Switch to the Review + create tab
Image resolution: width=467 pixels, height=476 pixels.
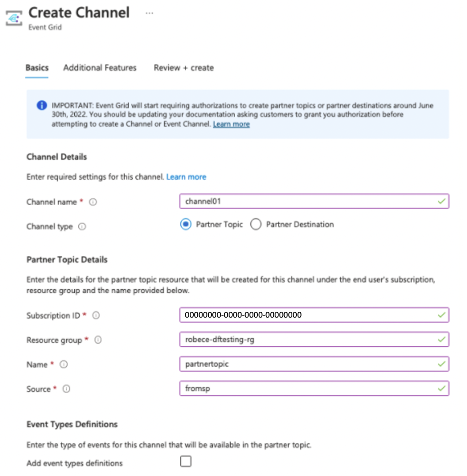pos(183,68)
